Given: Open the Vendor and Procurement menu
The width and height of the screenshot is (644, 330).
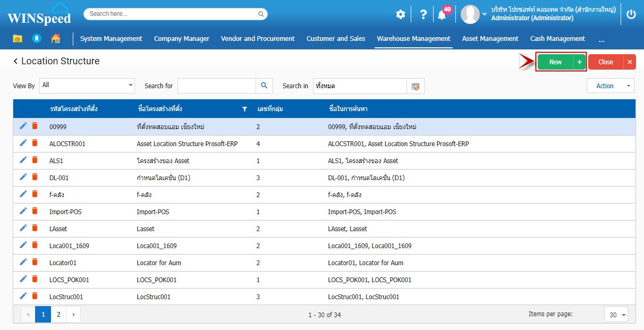Looking at the screenshot, I should click(x=258, y=39).
